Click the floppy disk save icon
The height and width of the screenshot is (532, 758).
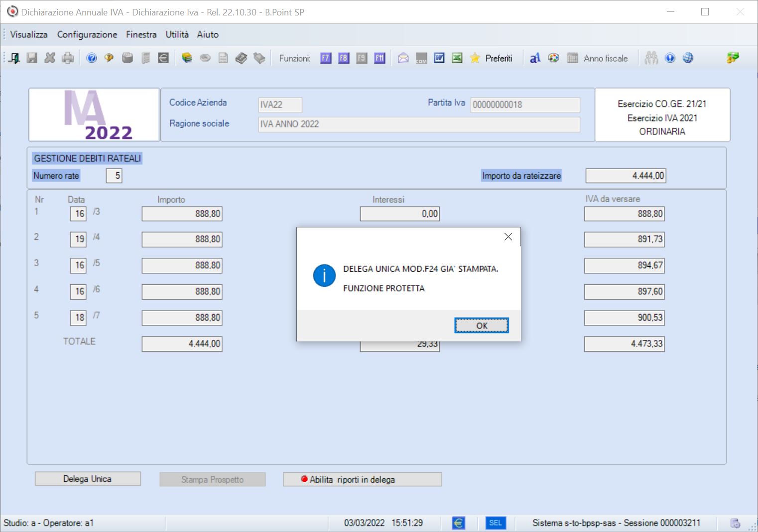(32, 58)
